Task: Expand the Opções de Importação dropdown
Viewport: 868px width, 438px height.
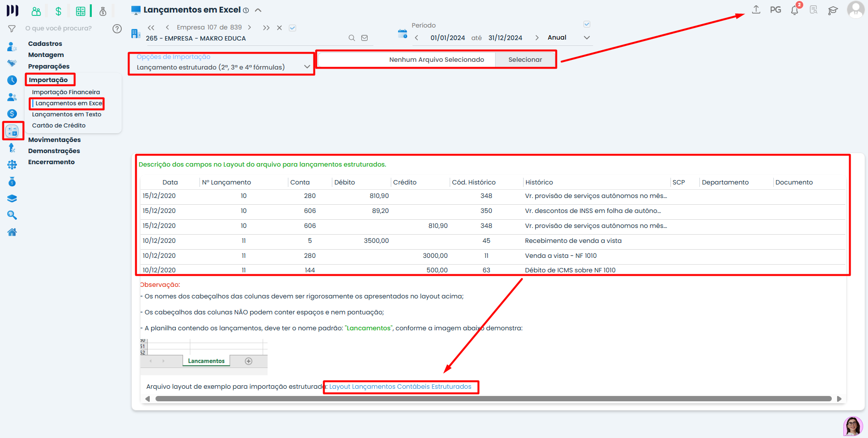Action: 307,67
